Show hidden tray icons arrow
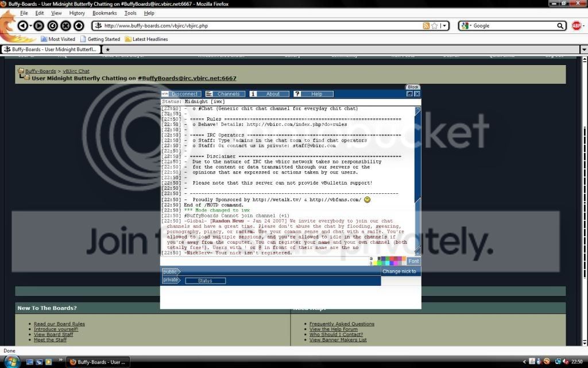Image resolution: width=588 pixels, height=368 pixels. pyautogui.click(x=524, y=362)
